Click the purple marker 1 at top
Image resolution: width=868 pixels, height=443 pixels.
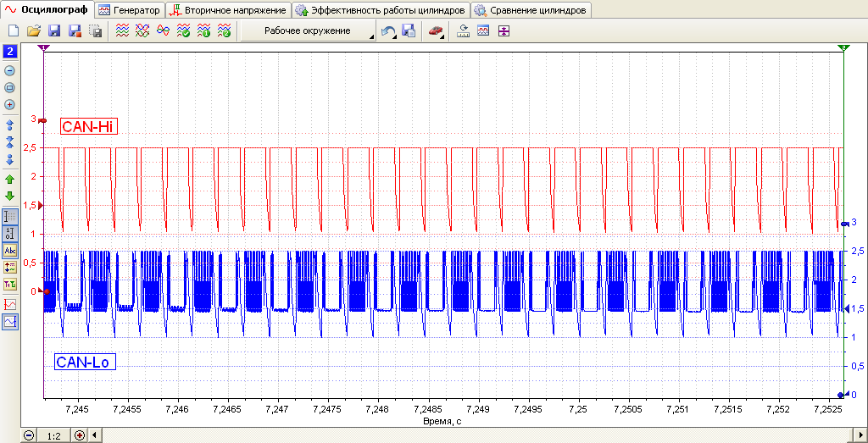(x=43, y=48)
